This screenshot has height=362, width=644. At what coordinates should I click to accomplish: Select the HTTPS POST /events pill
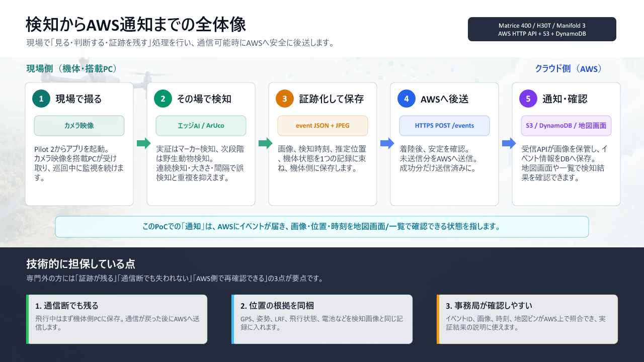coord(444,126)
